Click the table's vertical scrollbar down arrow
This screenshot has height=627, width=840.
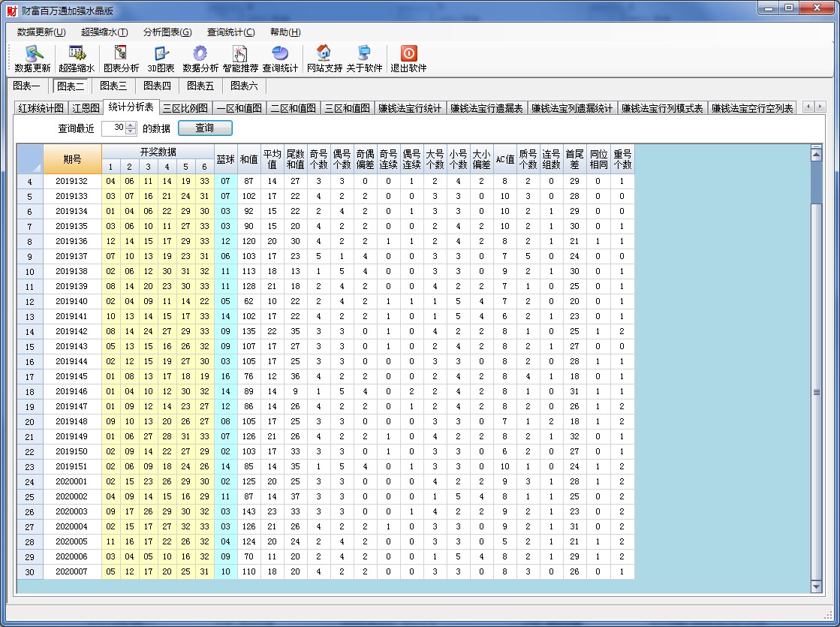pos(817,586)
